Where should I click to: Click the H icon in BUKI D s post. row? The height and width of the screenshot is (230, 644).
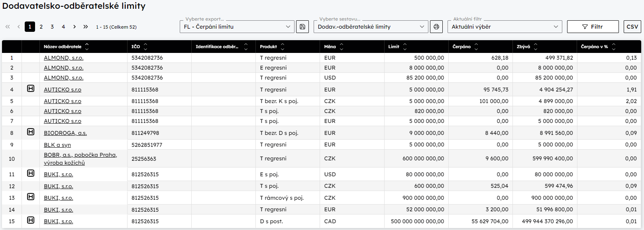(31, 220)
